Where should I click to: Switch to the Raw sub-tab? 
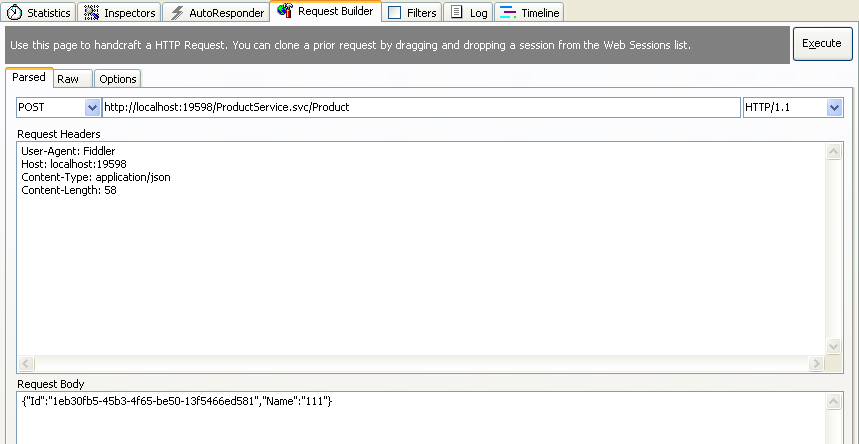click(73, 79)
